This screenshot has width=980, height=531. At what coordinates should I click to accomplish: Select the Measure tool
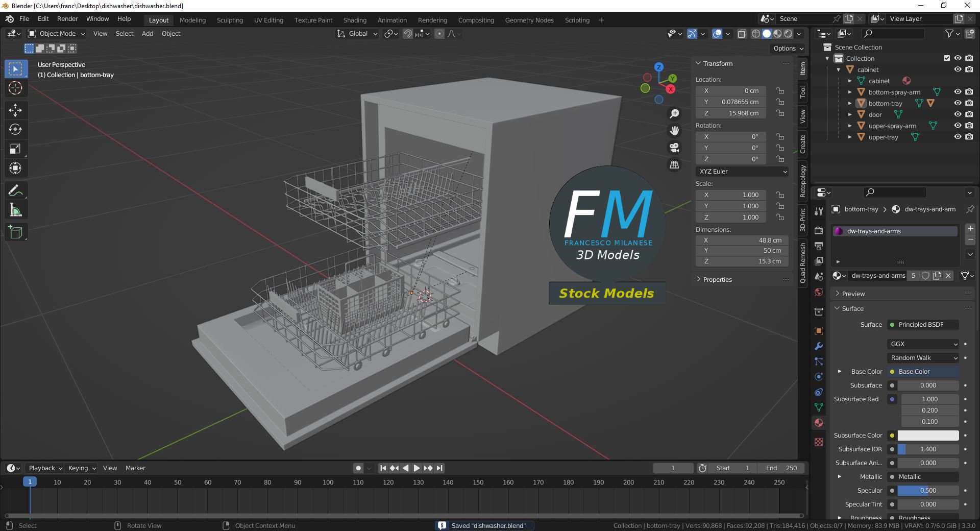tap(15, 210)
